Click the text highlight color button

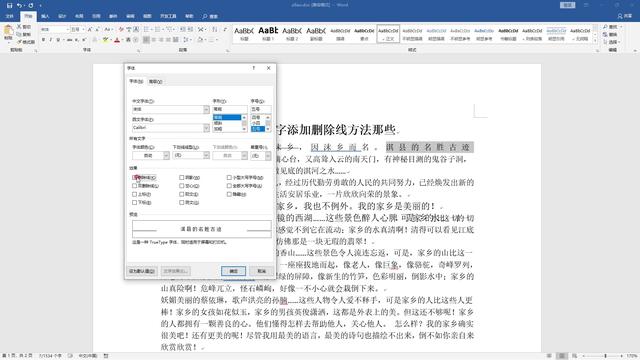tap(106, 40)
